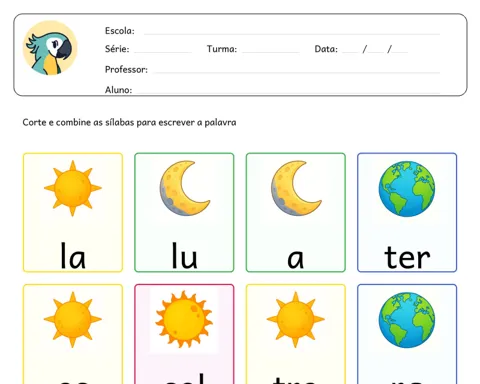Click the Earth above syllable "ter"
This screenshot has width=480, height=384.
coord(407,189)
